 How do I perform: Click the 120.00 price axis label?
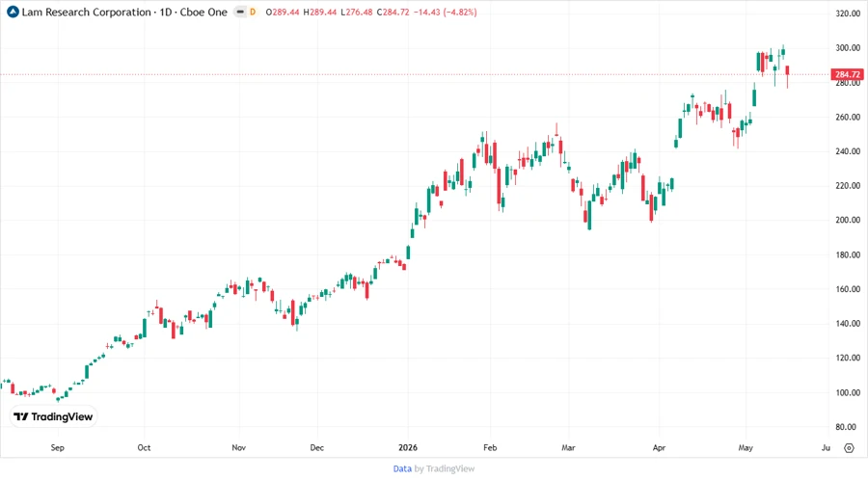(x=848, y=358)
